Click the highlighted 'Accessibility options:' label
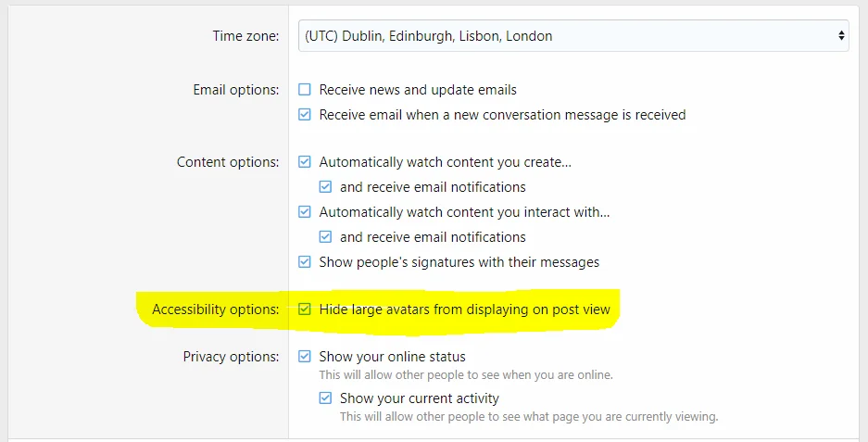Image resolution: width=868 pixels, height=442 pixels. point(215,309)
